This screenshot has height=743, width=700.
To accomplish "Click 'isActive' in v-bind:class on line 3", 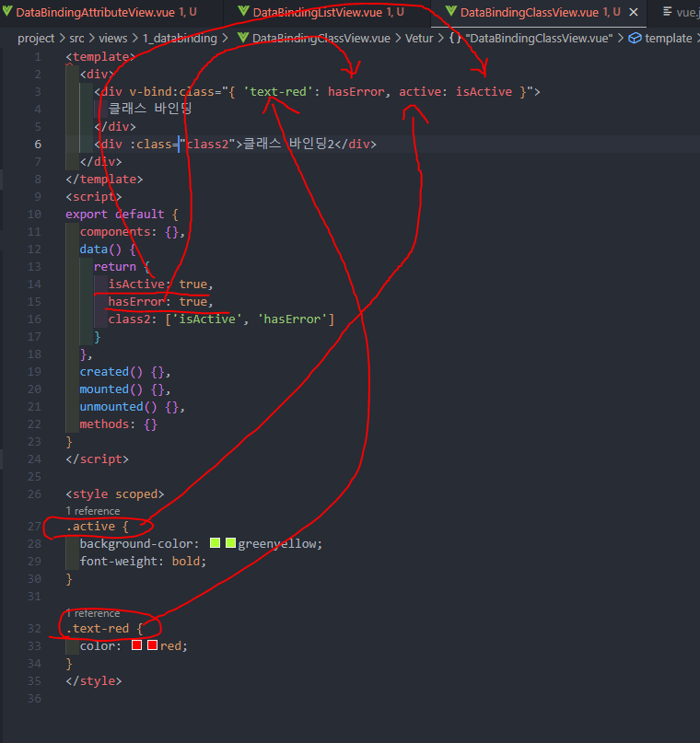I will click(x=484, y=91).
